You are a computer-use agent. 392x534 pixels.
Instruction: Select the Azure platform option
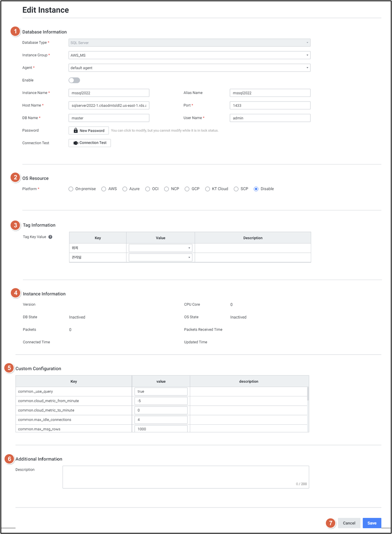pyautogui.click(x=125, y=189)
